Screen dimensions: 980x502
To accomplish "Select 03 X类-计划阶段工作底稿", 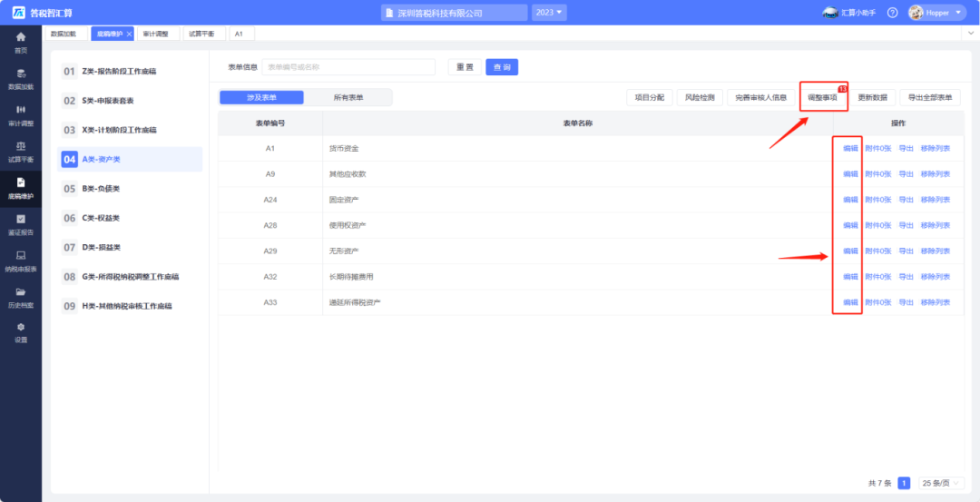I will pyautogui.click(x=130, y=130).
